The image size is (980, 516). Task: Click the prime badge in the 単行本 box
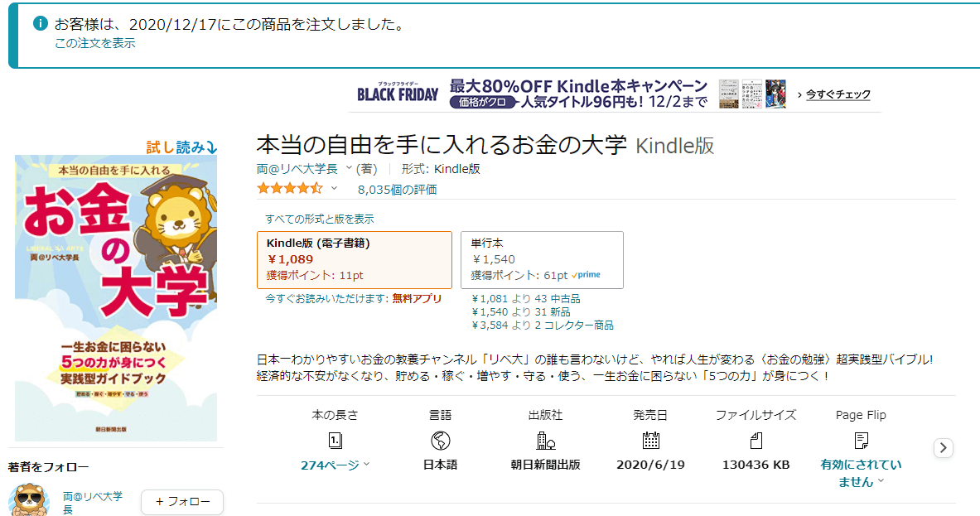[587, 275]
